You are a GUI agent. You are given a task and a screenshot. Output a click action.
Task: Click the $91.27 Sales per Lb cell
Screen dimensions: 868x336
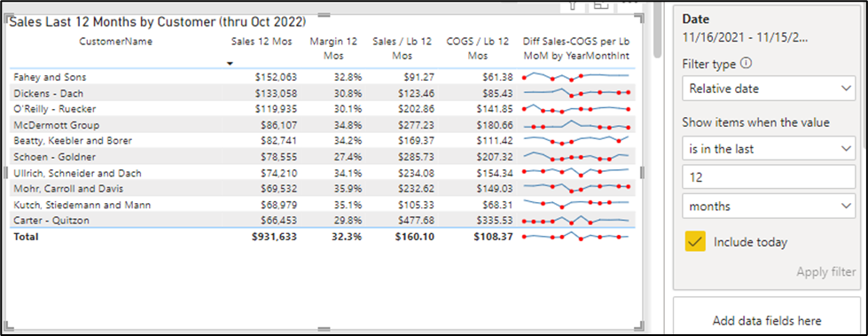click(x=419, y=77)
